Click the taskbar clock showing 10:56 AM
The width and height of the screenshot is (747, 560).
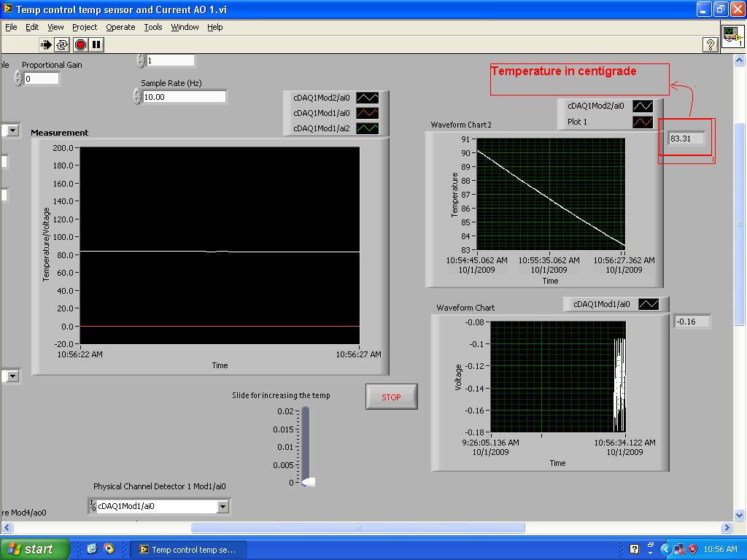pos(720,549)
